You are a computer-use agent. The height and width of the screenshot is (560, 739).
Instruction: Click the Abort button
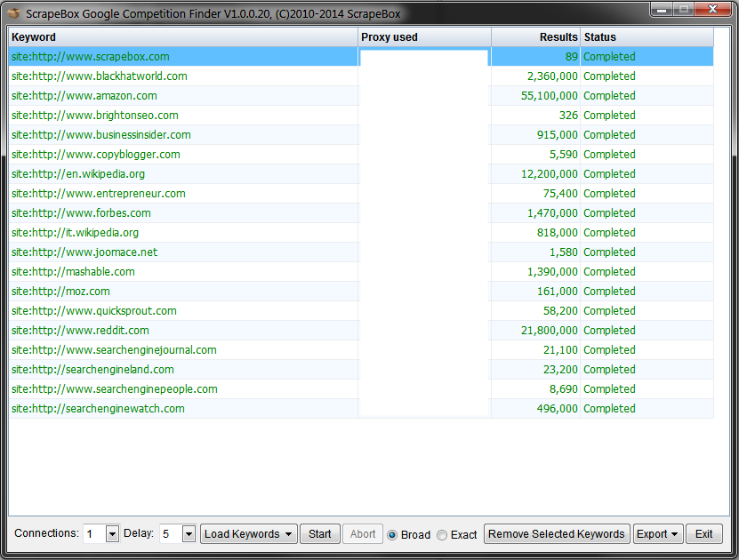tap(363, 534)
